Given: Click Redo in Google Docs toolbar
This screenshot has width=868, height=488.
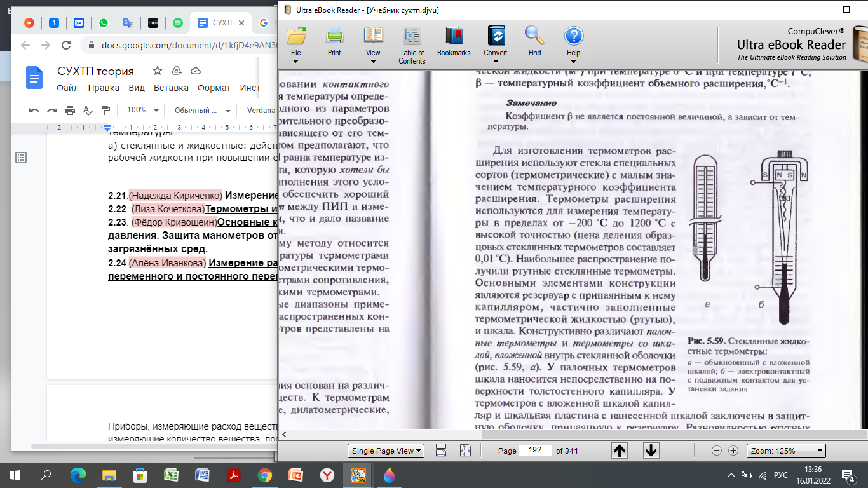Looking at the screenshot, I should [x=52, y=110].
